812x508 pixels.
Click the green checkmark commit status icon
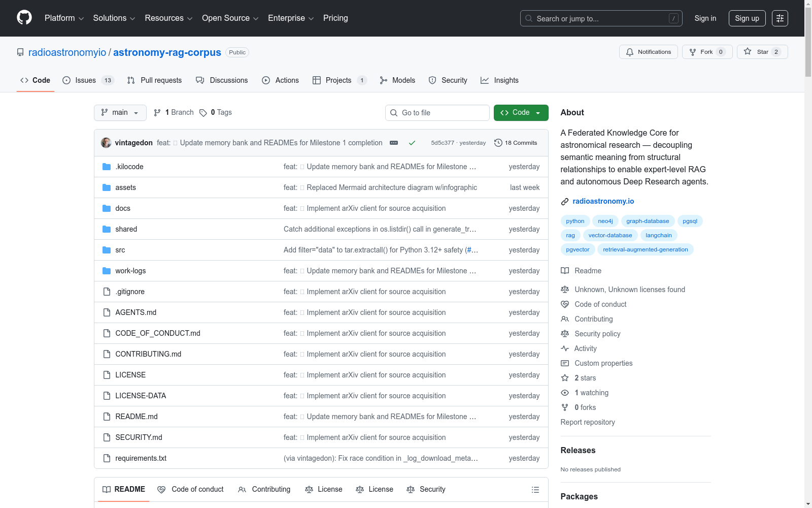[x=412, y=143]
